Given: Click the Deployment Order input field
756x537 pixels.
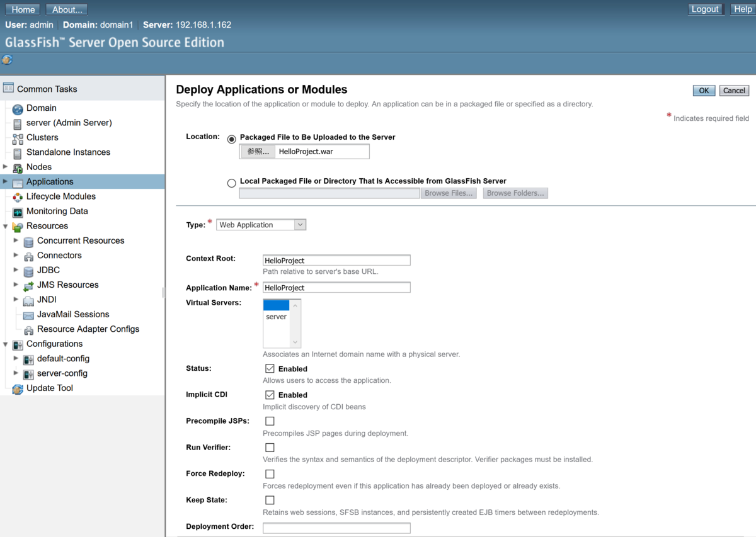Looking at the screenshot, I should [336, 528].
